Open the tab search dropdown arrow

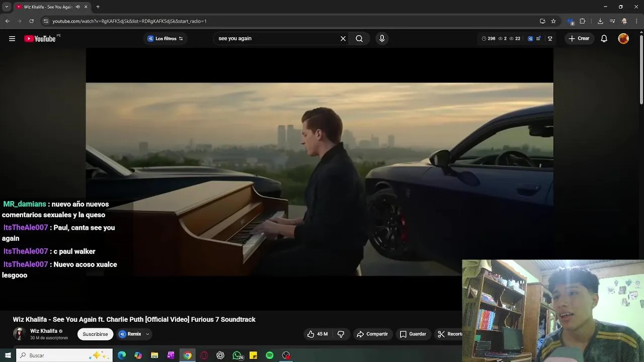click(x=6, y=7)
